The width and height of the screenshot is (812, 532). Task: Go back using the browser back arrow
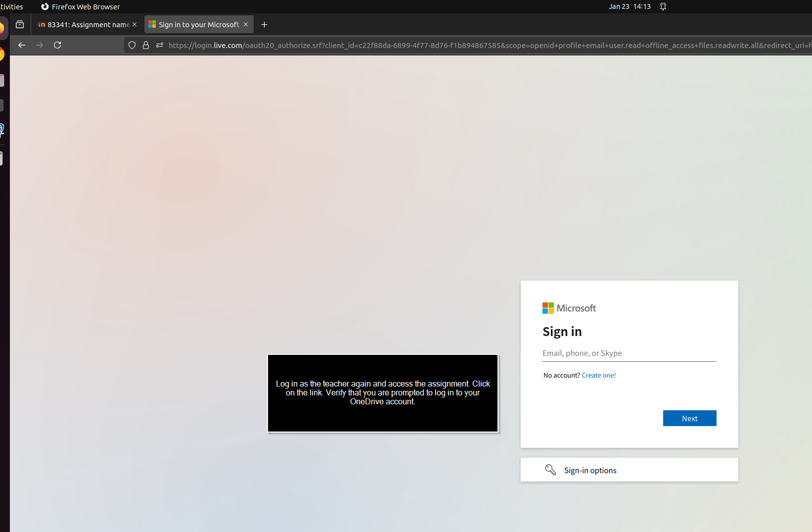click(x=22, y=45)
